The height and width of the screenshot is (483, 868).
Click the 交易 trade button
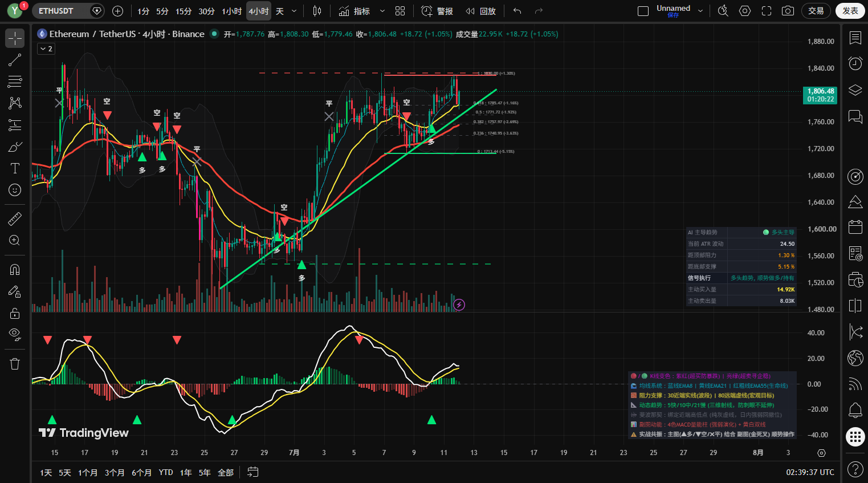(816, 11)
